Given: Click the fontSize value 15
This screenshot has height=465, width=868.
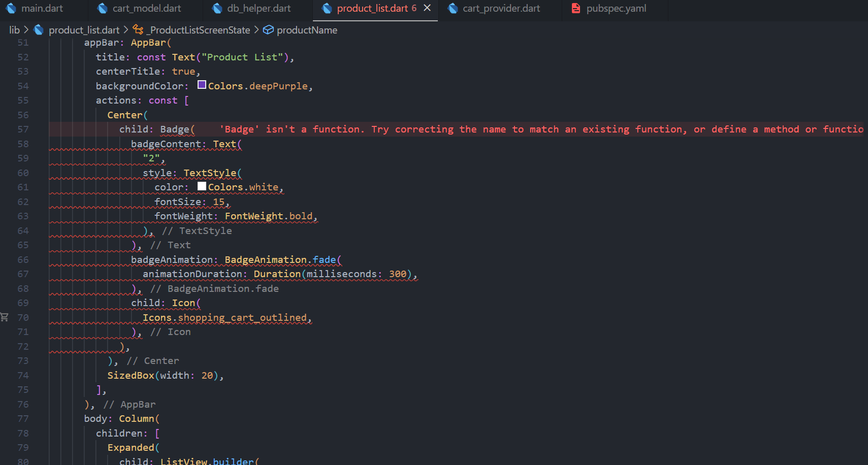Looking at the screenshot, I should click(x=219, y=202).
